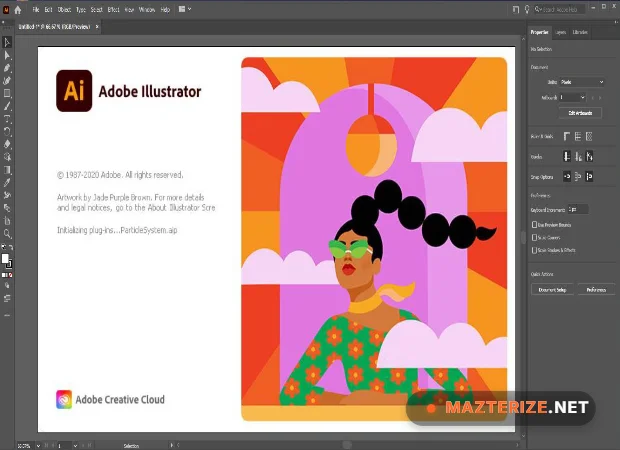This screenshot has height=450, width=620.
Task: Click the Home icon in top bar
Action: [18, 10]
